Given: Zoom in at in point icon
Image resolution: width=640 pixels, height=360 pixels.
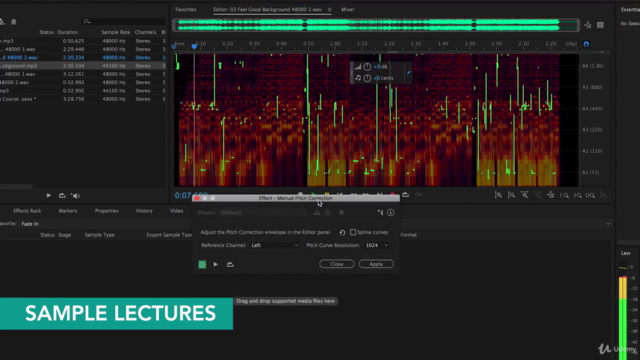Looking at the screenshot, I should [564, 196].
